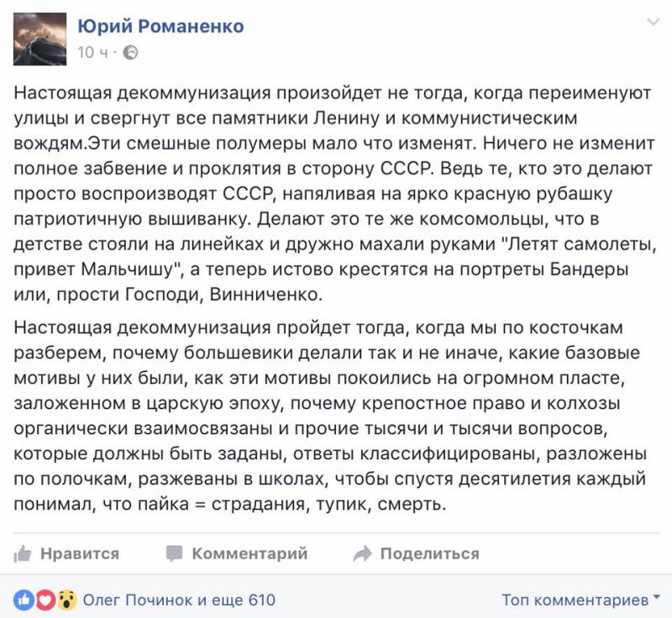
Task: Click the yellow Wow reaction emoji
Action: [x=67, y=600]
